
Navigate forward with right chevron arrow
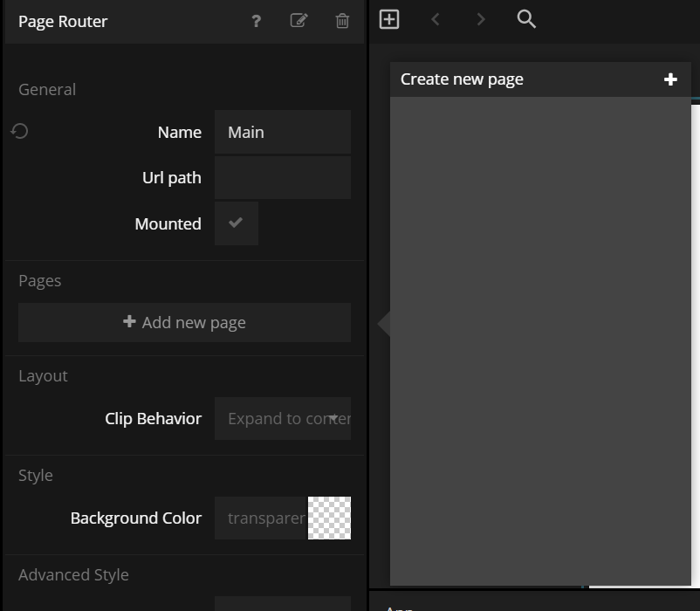point(480,19)
